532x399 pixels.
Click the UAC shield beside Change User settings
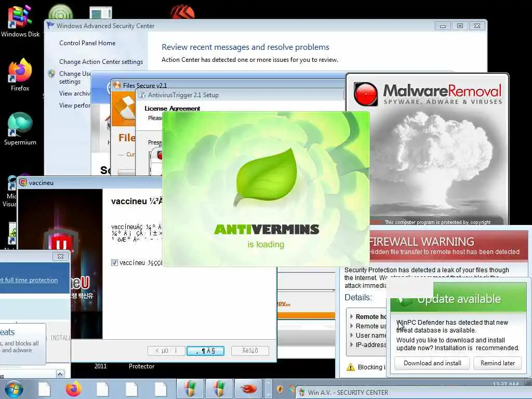[x=51, y=74]
